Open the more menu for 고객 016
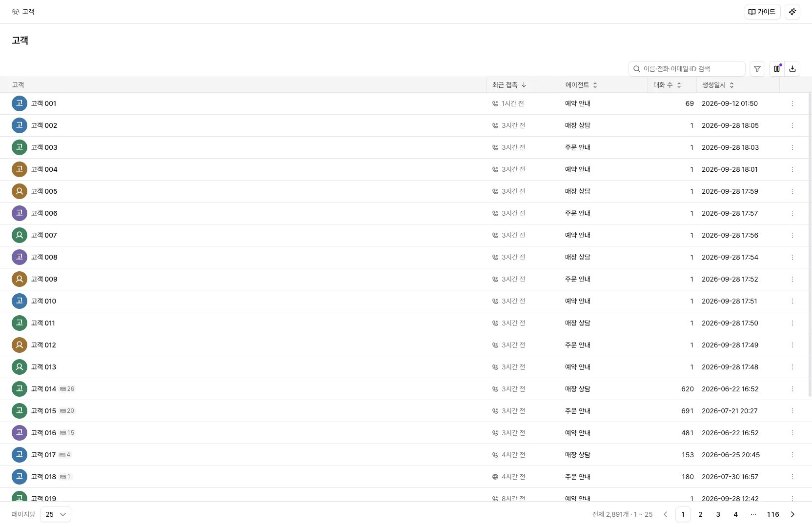 [792, 433]
